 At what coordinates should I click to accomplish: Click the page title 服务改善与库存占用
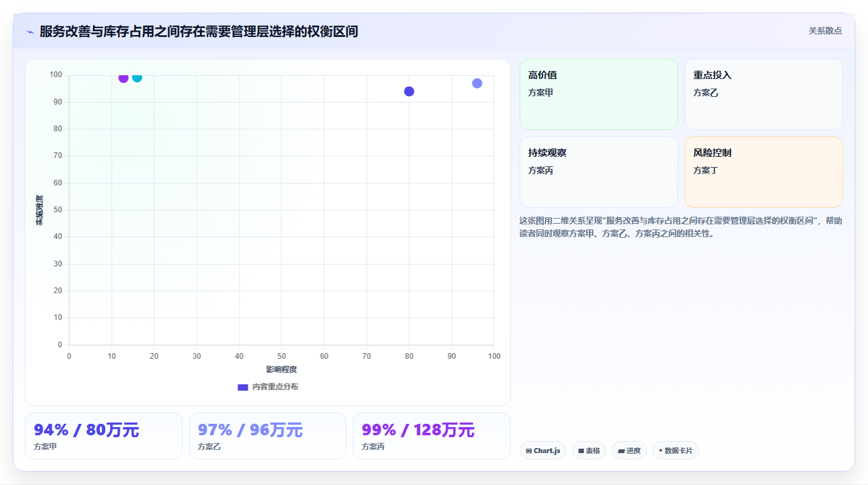[199, 31]
